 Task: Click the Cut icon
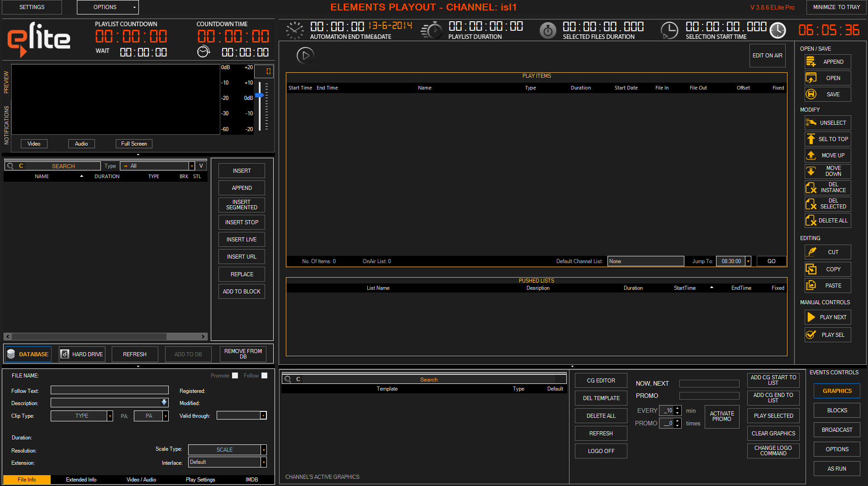(x=812, y=252)
